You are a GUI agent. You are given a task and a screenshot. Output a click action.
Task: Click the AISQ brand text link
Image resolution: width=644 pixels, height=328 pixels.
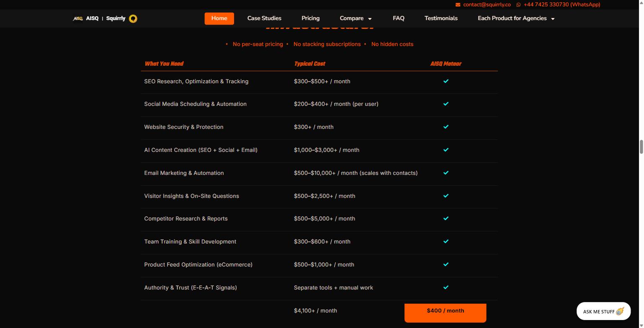92,18
